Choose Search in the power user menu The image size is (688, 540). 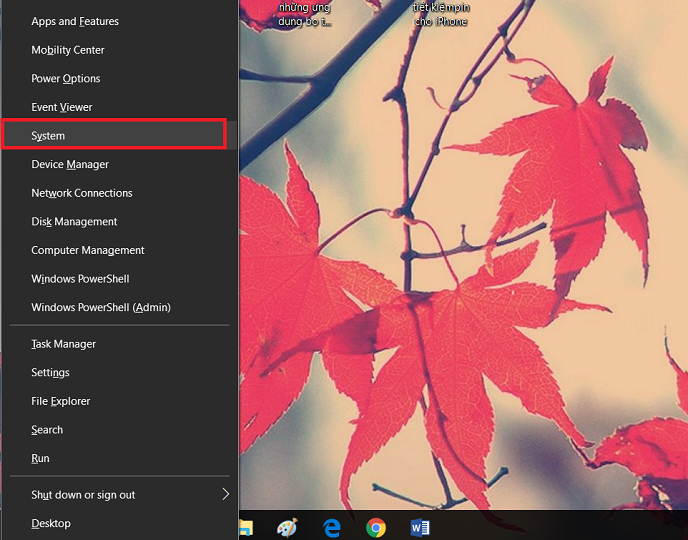point(47,430)
